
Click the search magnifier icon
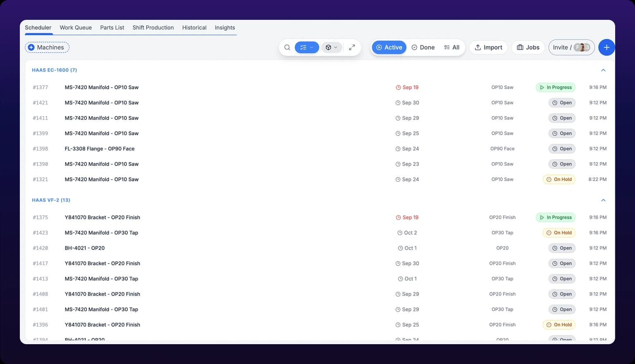287,48
